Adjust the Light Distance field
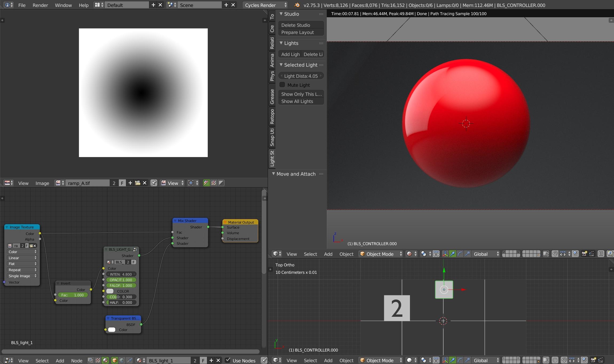 (301, 76)
